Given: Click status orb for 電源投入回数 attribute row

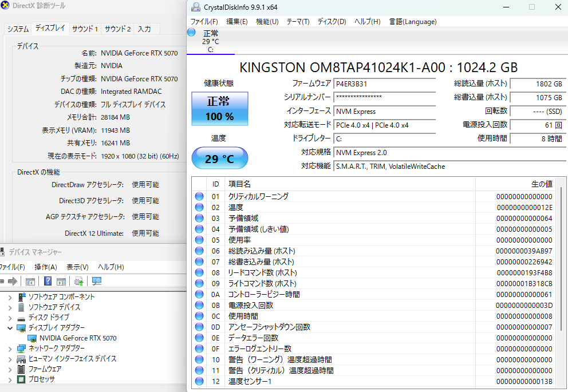Looking at the screenshot, I should click(x=199, y=305).
